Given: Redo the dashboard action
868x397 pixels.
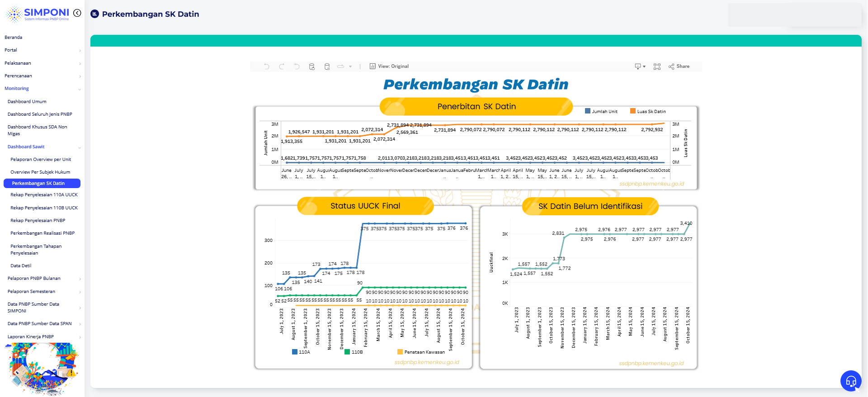Looking at the screenshot, I should coord(282,66).
